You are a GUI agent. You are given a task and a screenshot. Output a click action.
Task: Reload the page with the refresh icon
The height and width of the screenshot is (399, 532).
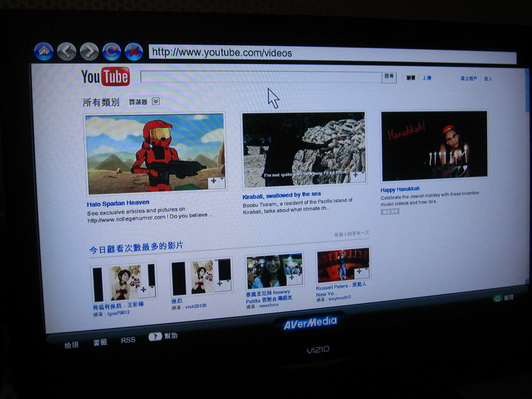[112, 52]
